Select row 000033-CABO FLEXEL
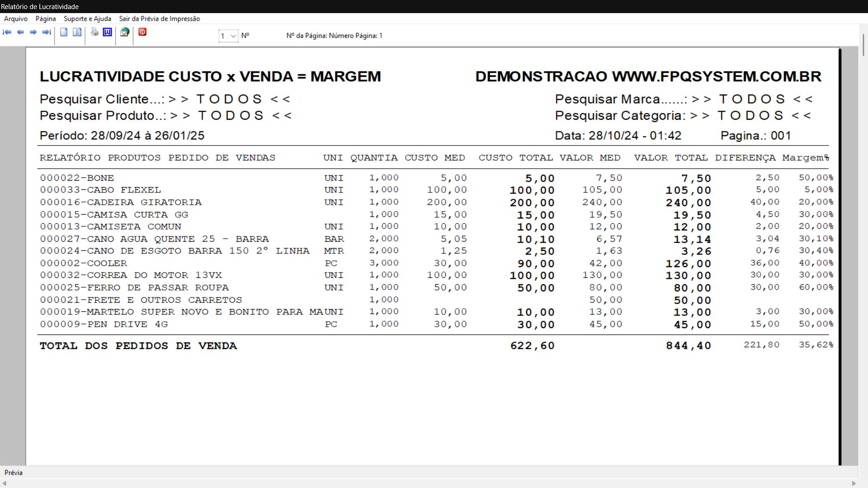 point(436,190)
